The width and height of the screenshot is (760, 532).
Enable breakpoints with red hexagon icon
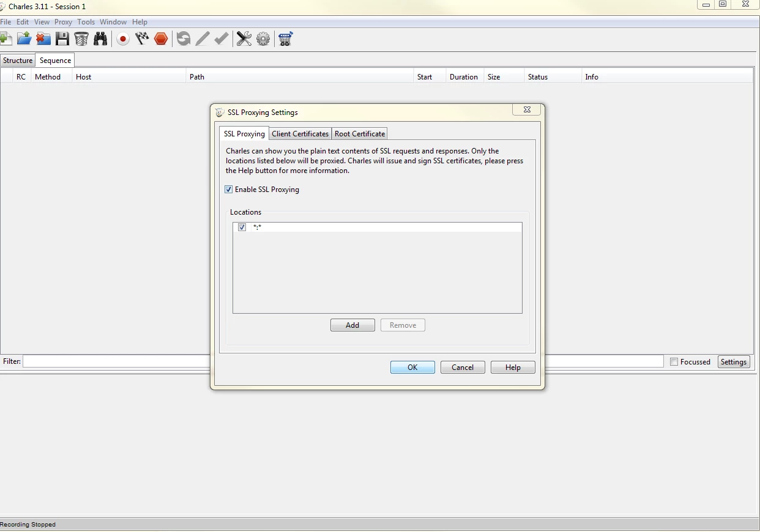(161, 39)
